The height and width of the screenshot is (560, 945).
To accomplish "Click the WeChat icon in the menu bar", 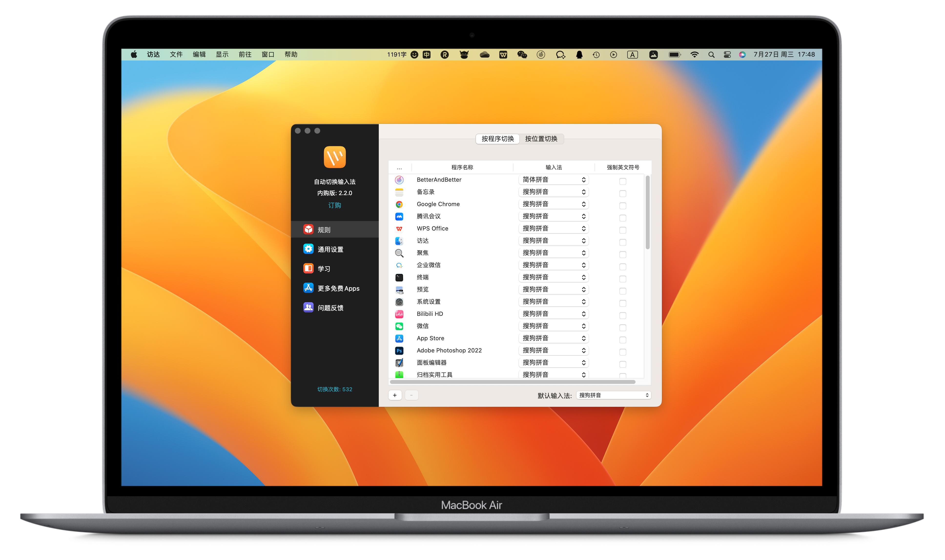I will coord(522,55).
